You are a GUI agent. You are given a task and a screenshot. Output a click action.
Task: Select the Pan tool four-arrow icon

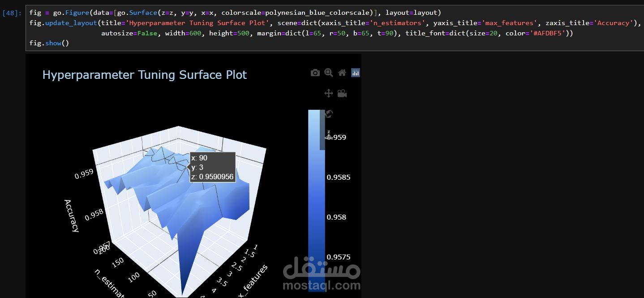[x=328, y=93]
